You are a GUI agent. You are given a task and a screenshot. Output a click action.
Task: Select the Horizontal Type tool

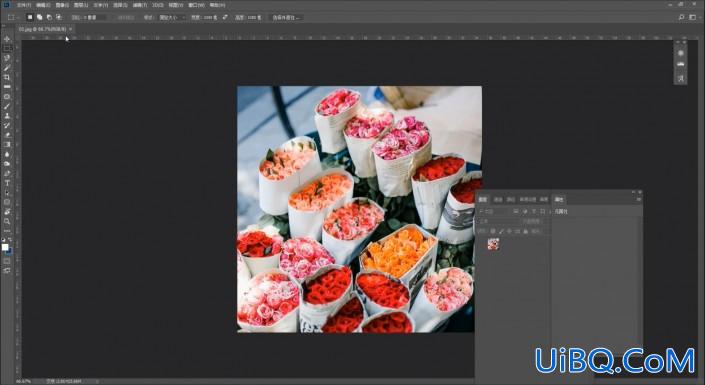[x=7, y=183]
